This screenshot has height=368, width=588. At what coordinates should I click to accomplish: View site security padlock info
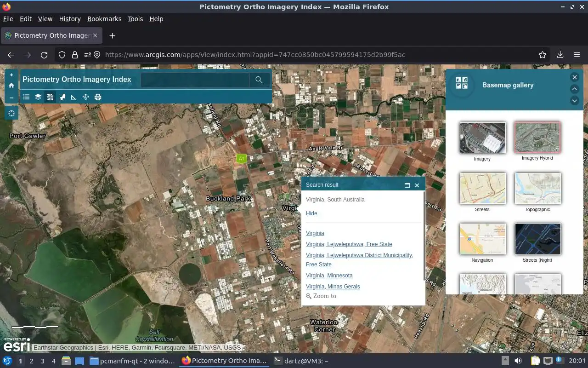(x=74, y=55)
